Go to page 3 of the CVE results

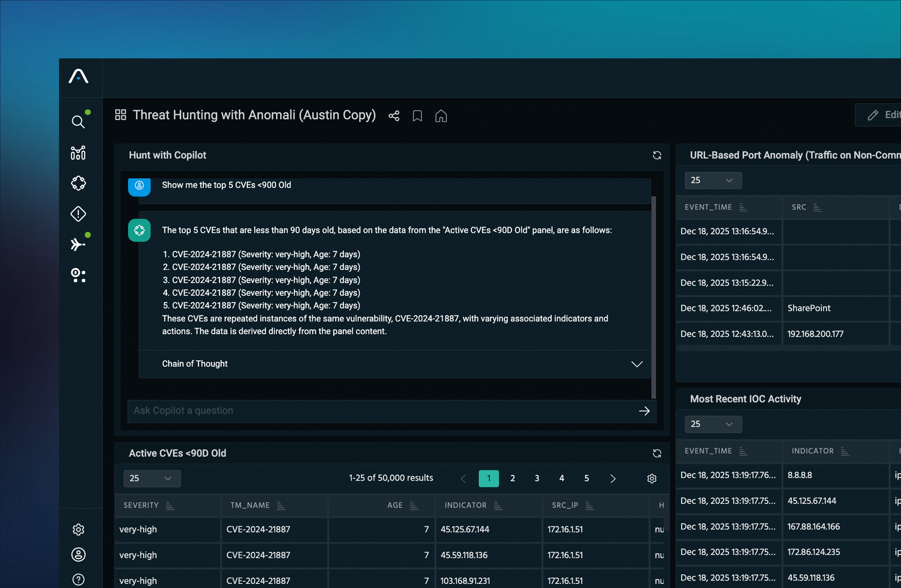click(536, 479)
